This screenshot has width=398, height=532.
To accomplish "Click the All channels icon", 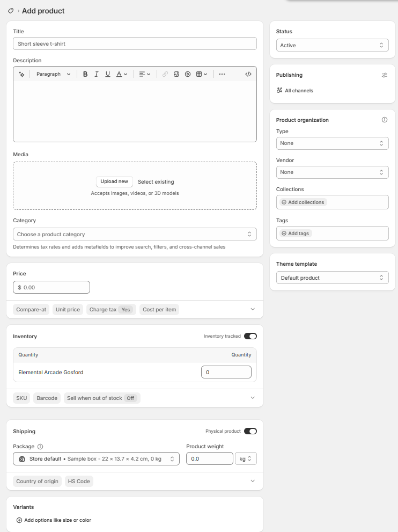I will 279,90.
